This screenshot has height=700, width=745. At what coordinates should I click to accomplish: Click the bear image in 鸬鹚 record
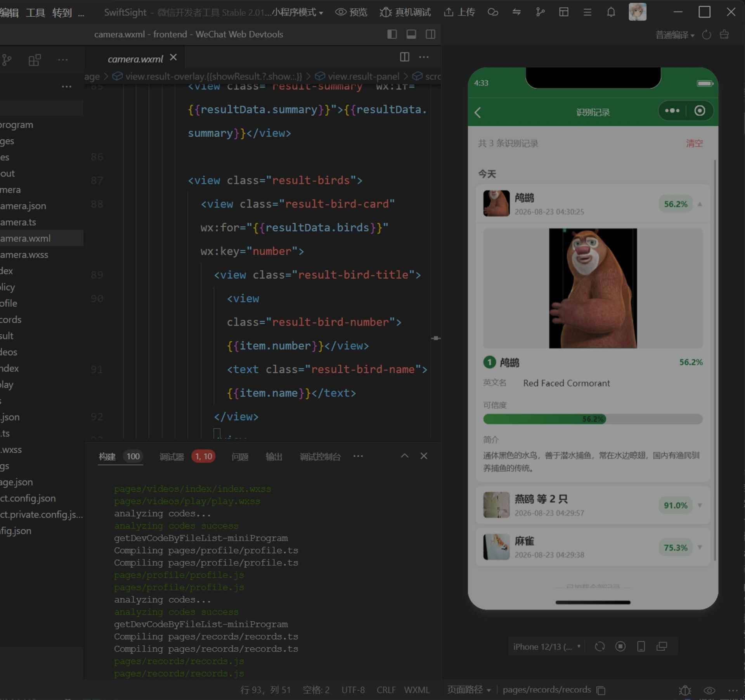[x=593, y=288]
